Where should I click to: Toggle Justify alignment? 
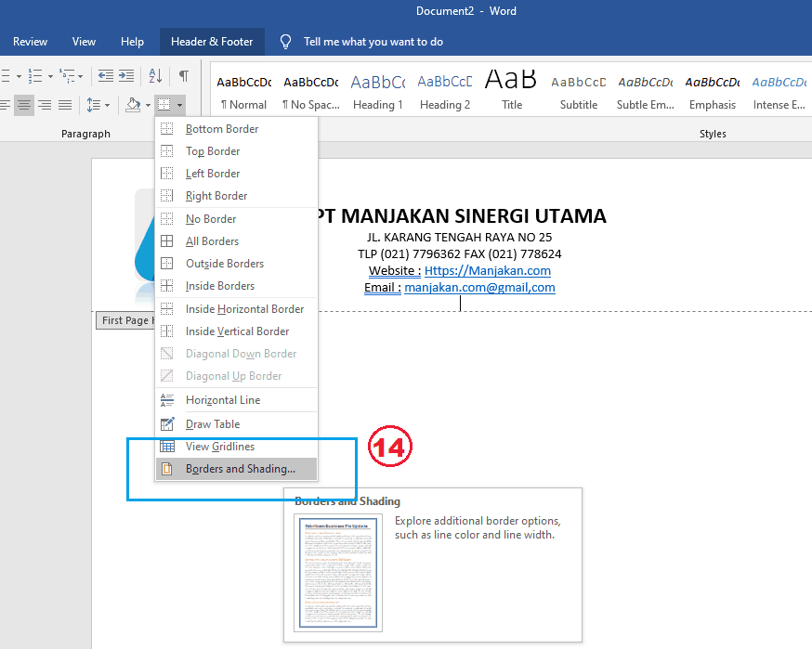pyautogui.click(x=65, y=105)
